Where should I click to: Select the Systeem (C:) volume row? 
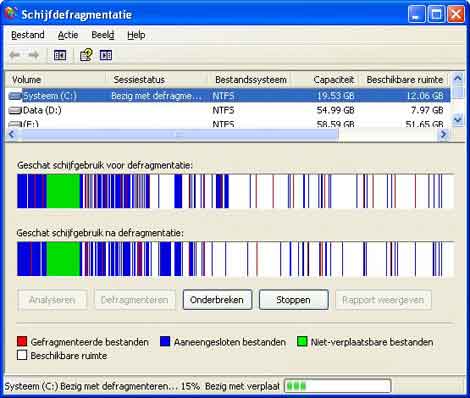tap(229, 96)
